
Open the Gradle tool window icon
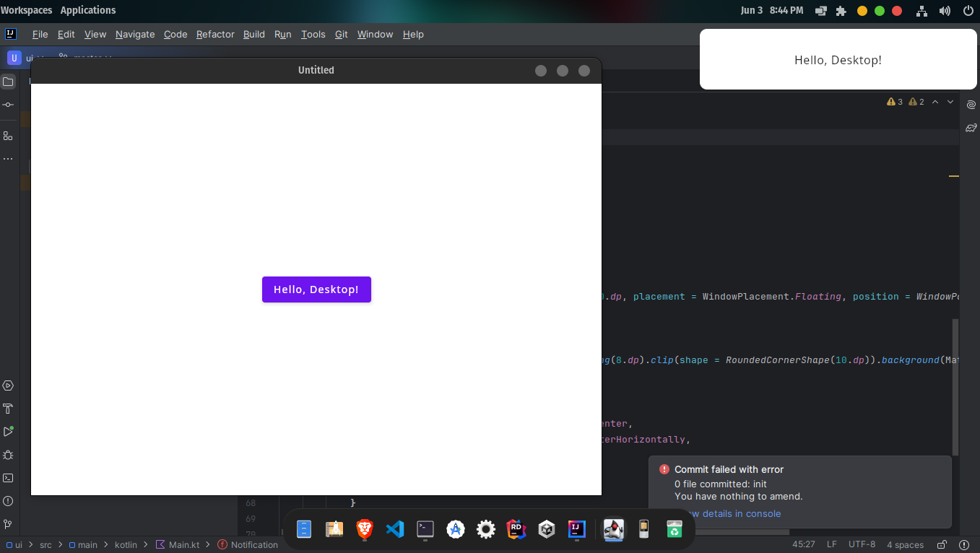[x=971, y=128]
